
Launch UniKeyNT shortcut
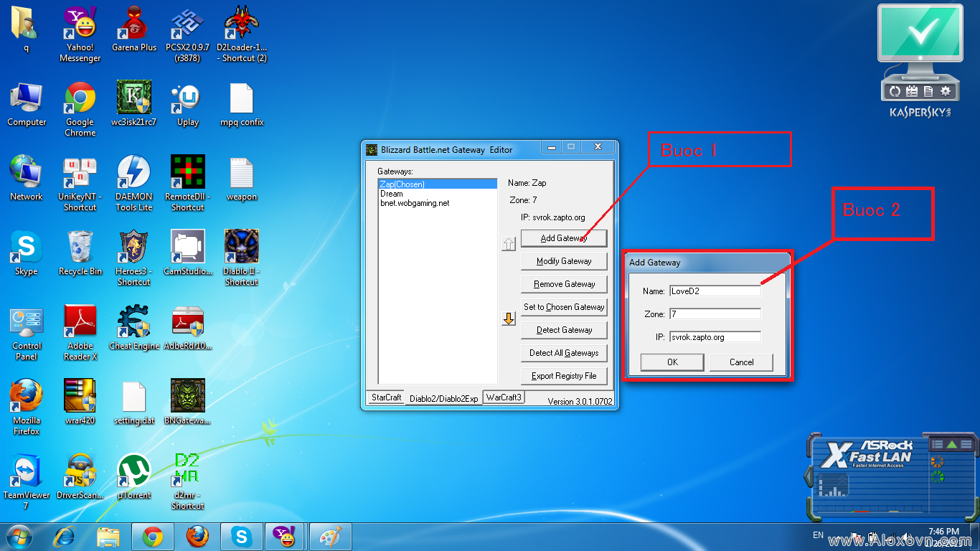coord(80,183)
